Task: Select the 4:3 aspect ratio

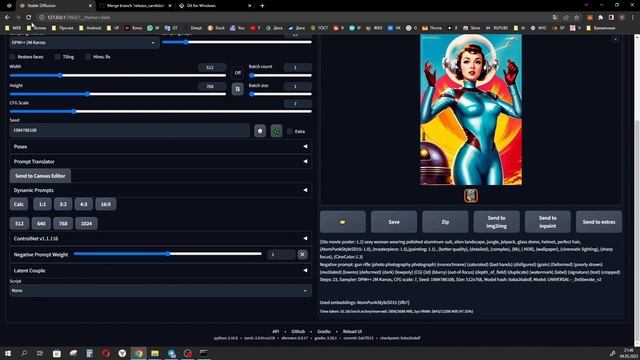Action: pyautogui.click(x=84, y=204)
